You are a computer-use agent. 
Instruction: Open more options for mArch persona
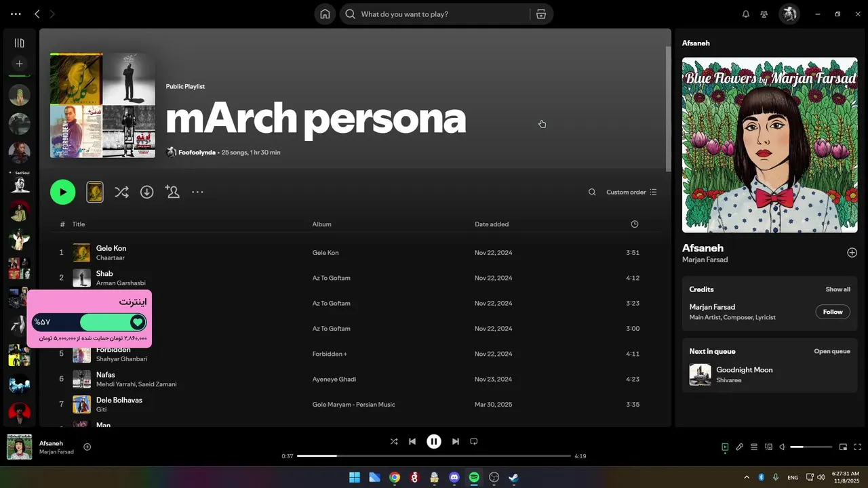pyautogui.click(x=197, y=192)
